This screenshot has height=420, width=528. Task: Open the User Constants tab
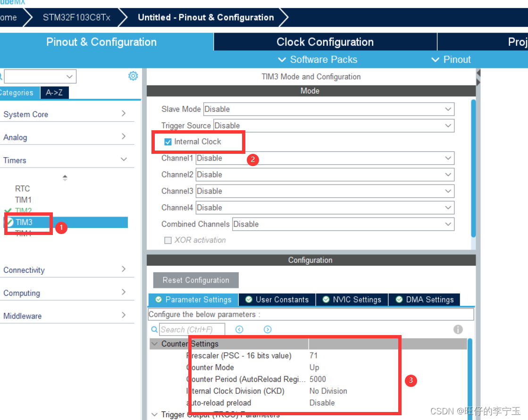[277, 300]
